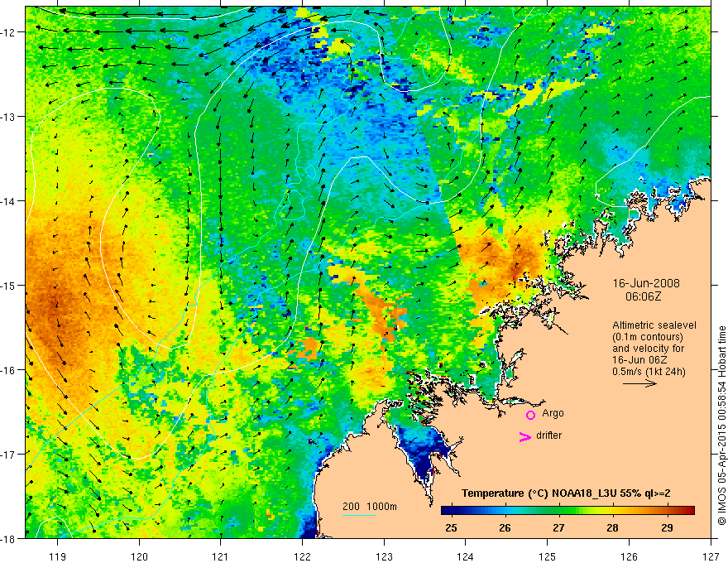Click the 121 longitude axis label
Screen dimensions: 728x563
221,556
